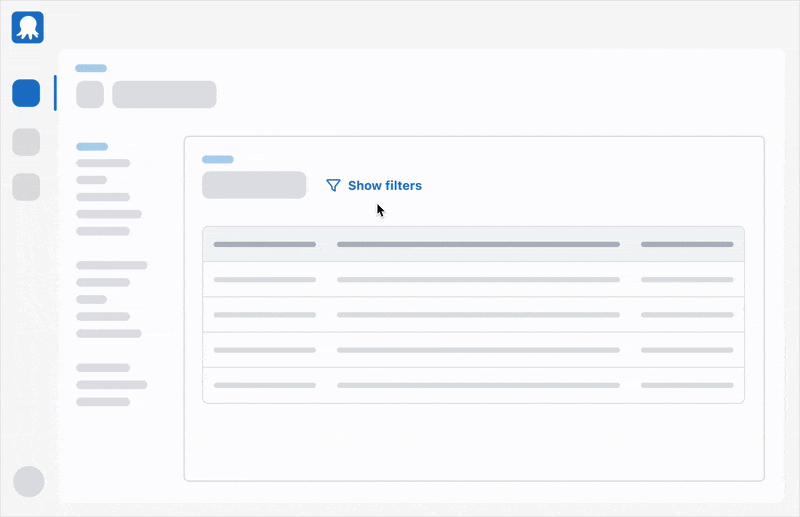Viewport: 800px width, 517px height.
Task: Open the first item of the second menu group
Action: [x=112, y=266]
